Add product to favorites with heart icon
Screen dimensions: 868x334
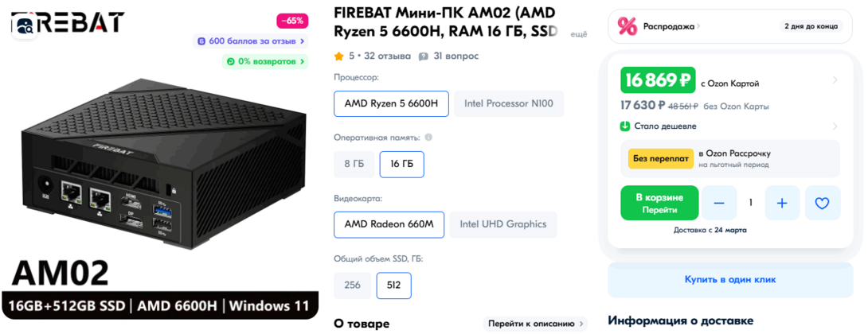823,203
